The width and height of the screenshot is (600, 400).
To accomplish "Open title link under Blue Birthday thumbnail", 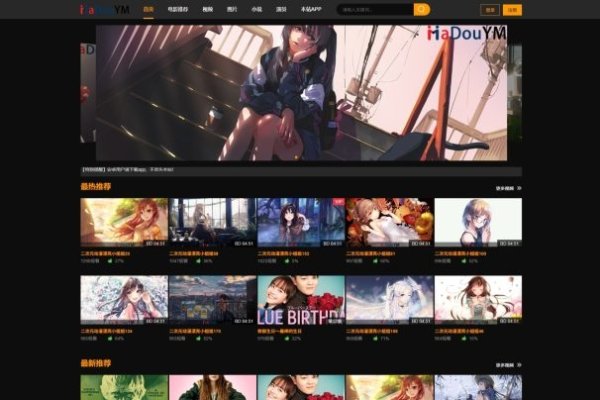I will (x=279, y=331).
